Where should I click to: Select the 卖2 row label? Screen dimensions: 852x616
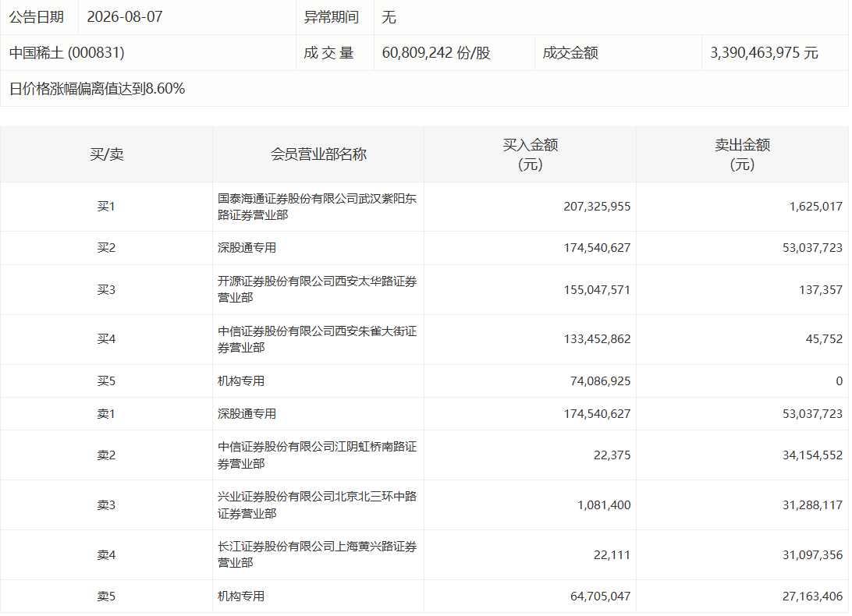click(x=106, y=455)
